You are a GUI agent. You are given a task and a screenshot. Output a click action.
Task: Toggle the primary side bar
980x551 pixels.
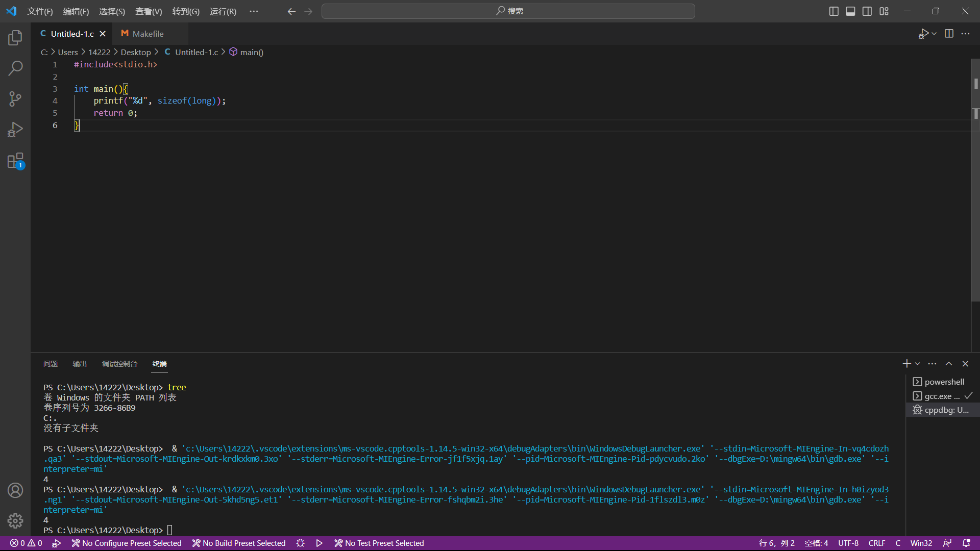click(x=834, y=11)
